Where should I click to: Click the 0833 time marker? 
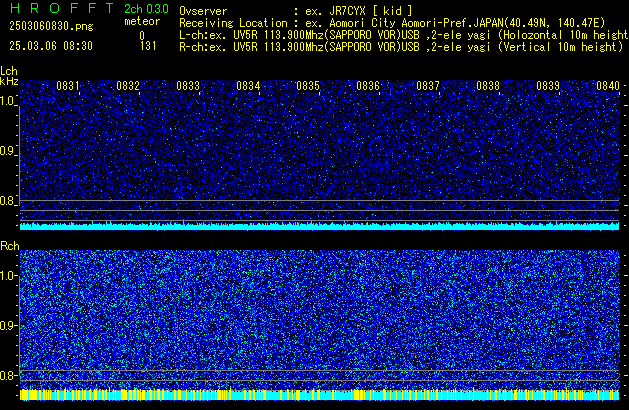point(188,86)
